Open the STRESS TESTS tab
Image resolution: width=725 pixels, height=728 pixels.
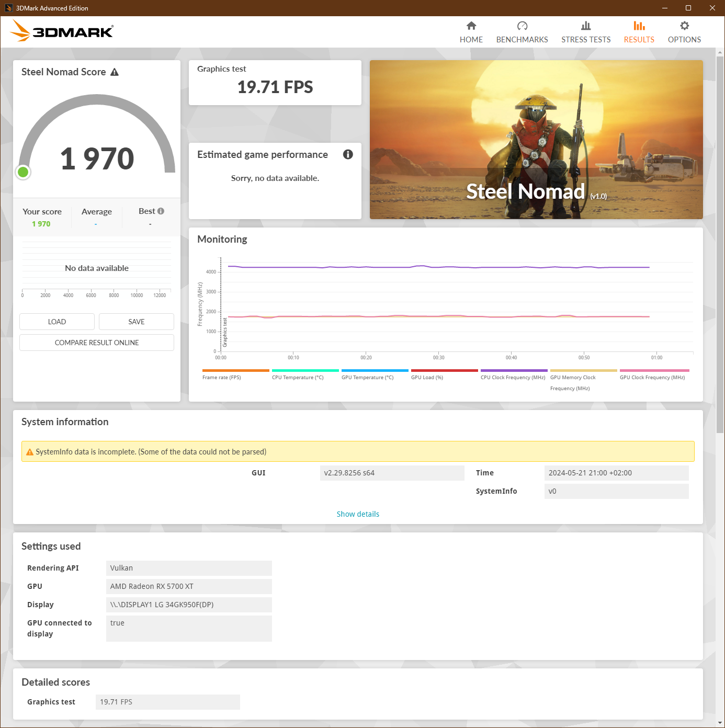(586, 32)
